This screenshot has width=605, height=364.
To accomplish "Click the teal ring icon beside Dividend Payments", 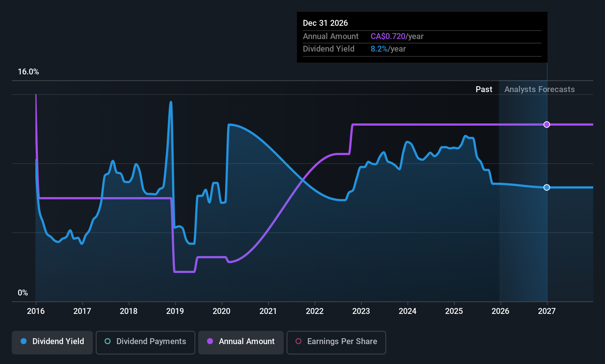I will (108, 342).
